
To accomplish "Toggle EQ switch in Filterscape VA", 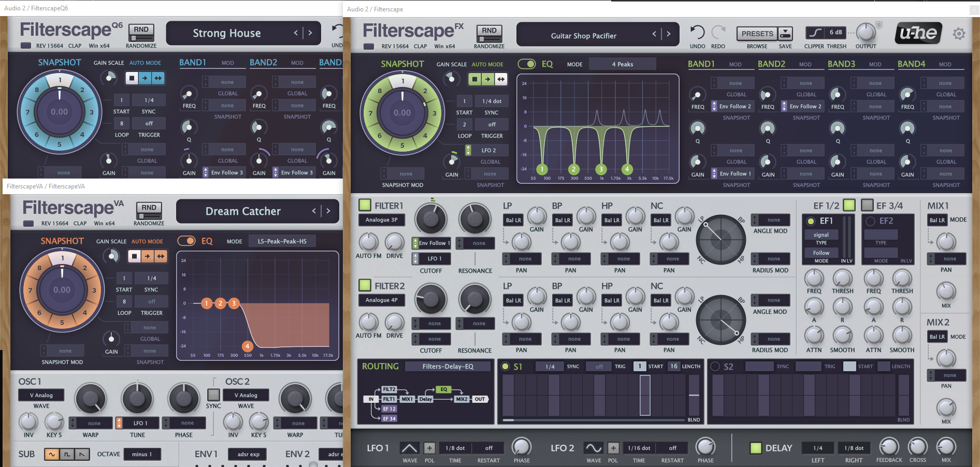I will point(186,241).
